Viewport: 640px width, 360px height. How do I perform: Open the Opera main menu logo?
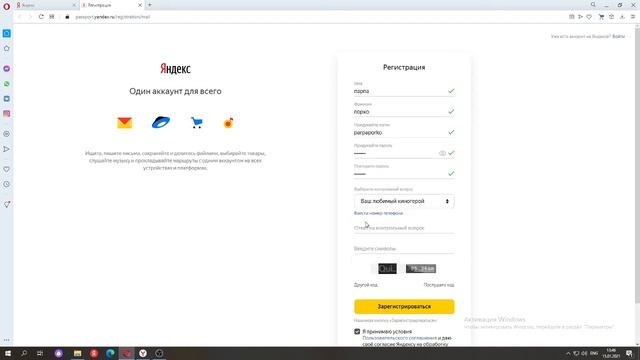pyautogui.click(x=7, y=6)
